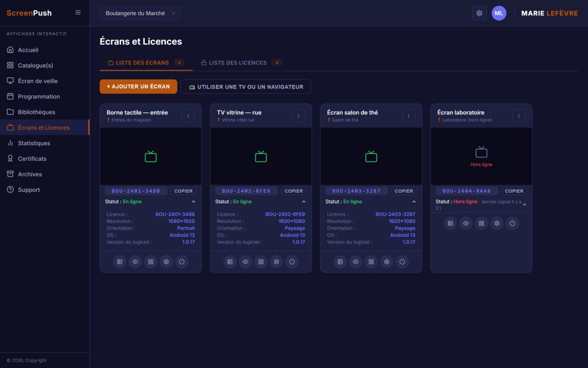
Task: Click the Écran salon de thé preview
Action: (x=372, y=156)
